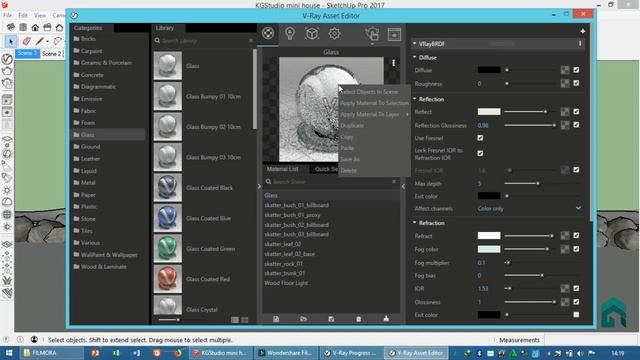Click the Refract texture map slot icon
The height and width of the screenshot is (360, 640).
564,236
